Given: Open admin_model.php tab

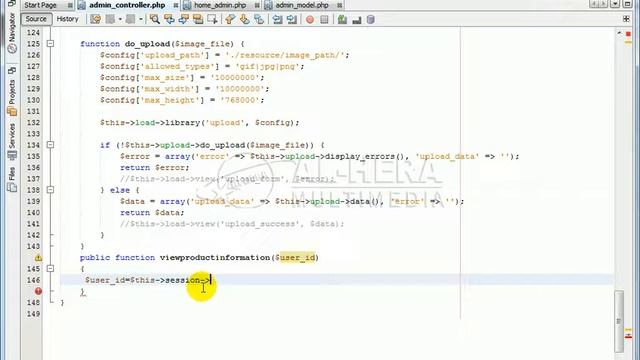Looking at the screenshot, I should point(302,5).
